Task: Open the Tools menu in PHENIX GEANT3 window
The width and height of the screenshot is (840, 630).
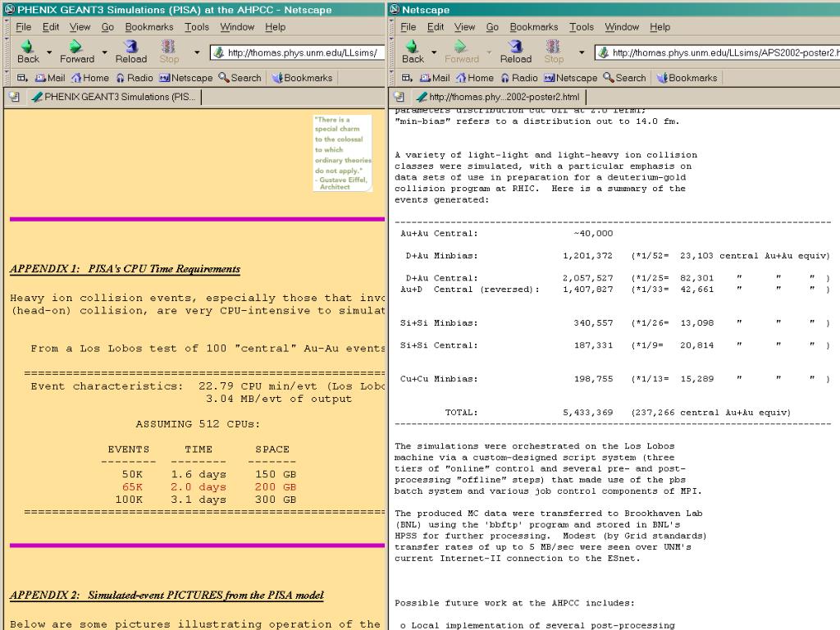Action: [196, 26]
